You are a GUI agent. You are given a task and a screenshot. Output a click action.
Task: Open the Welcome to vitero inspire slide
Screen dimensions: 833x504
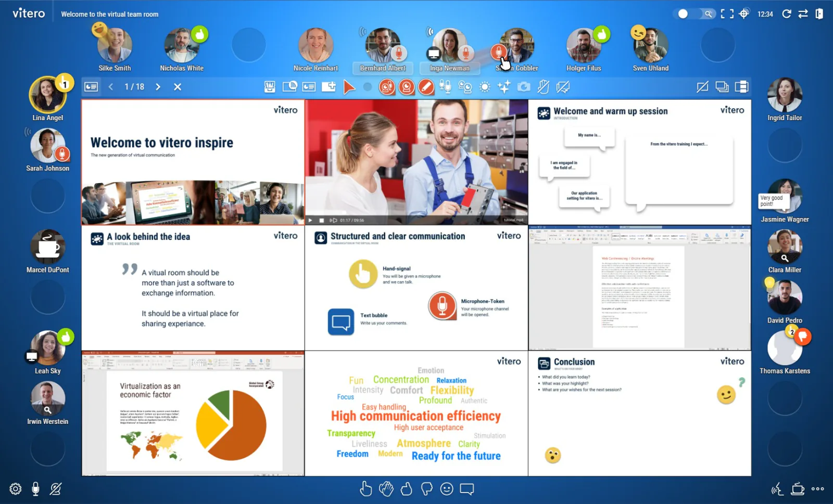[x=193, y=162]
